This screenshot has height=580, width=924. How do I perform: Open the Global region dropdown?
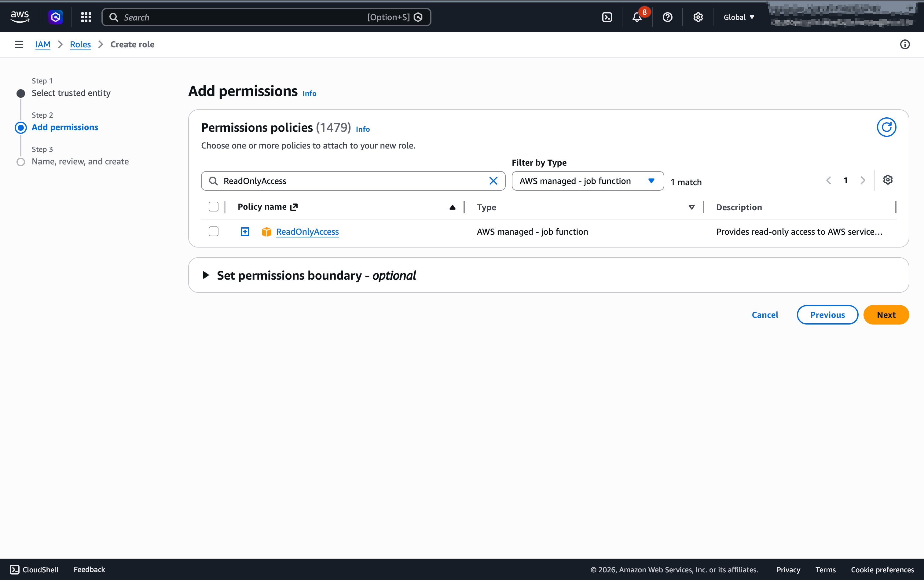click(x=739, y=17)
